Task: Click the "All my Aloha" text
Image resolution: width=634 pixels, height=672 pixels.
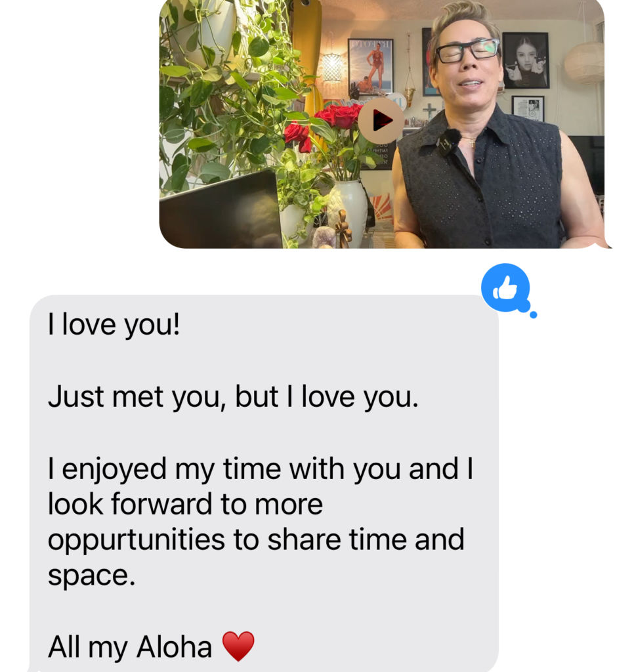Action: click(130, 646)
